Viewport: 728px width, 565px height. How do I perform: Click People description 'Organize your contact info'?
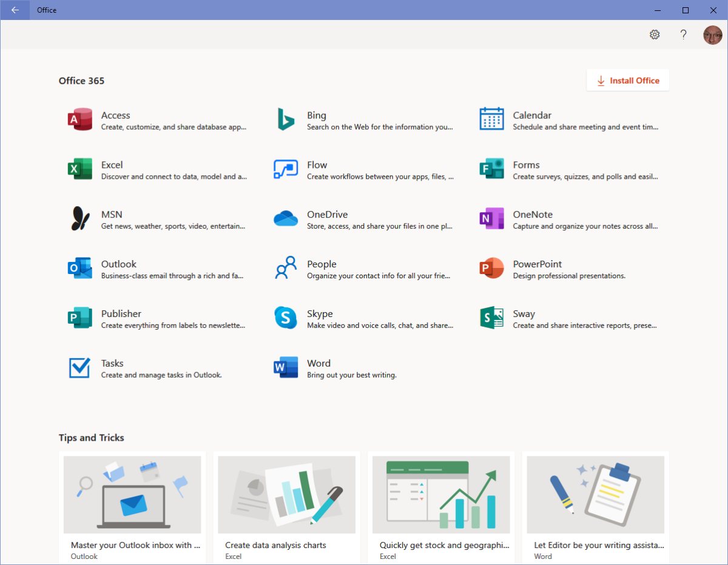379,276
